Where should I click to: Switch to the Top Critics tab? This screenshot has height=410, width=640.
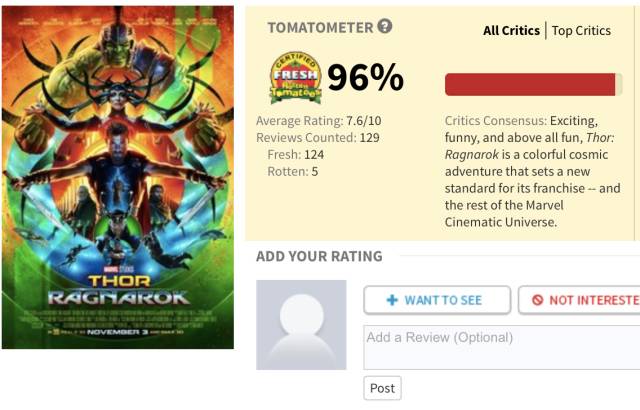coord(581,31)
